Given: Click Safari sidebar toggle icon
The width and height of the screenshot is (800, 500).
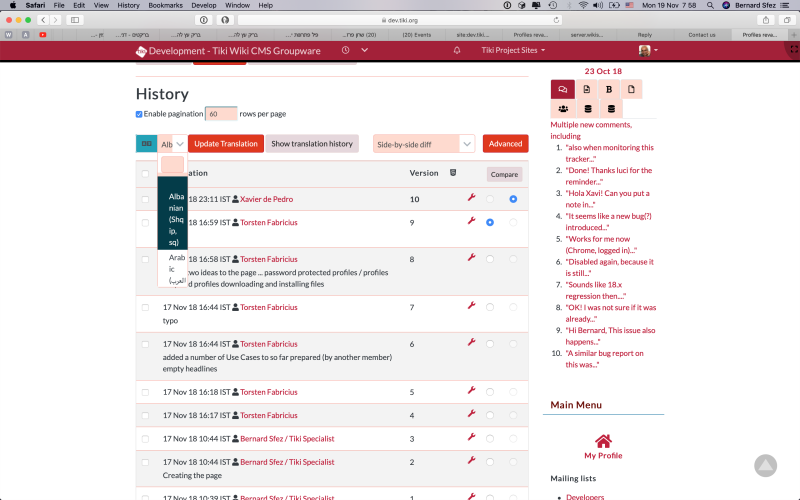Looking at the screenshot, I should click(x=74, y=20).
